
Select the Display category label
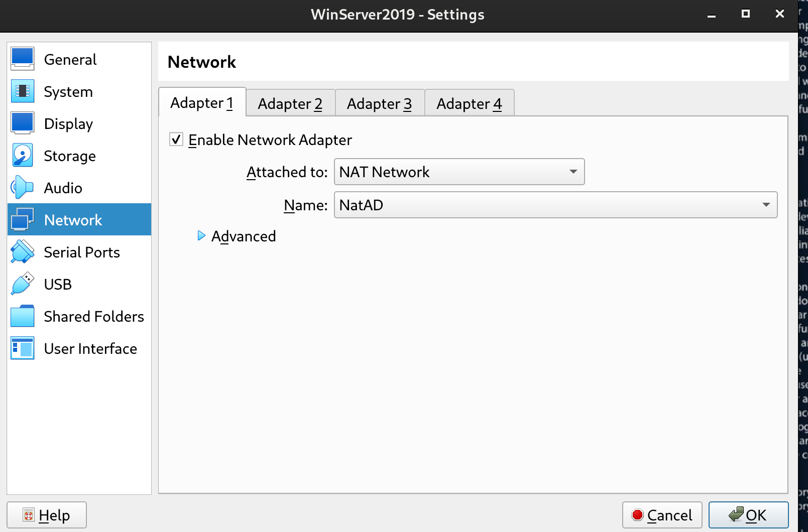68,124
